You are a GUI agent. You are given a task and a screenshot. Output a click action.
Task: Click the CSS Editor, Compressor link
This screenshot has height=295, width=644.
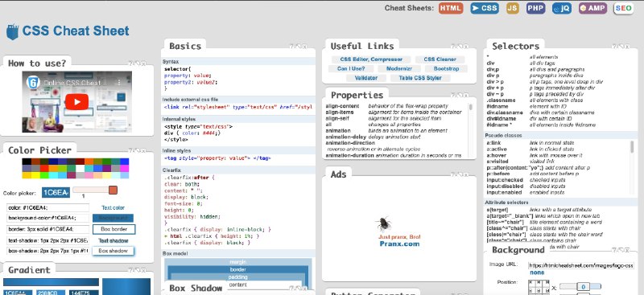(370, 59)
